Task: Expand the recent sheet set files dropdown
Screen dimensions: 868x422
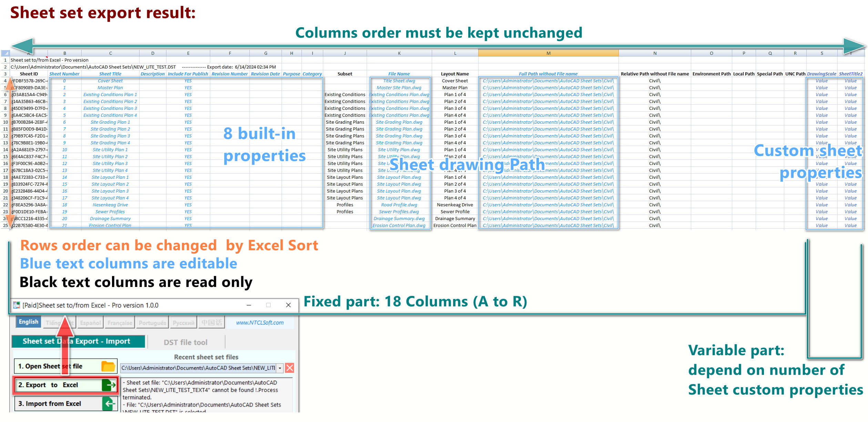Action: tap(280, 368)
